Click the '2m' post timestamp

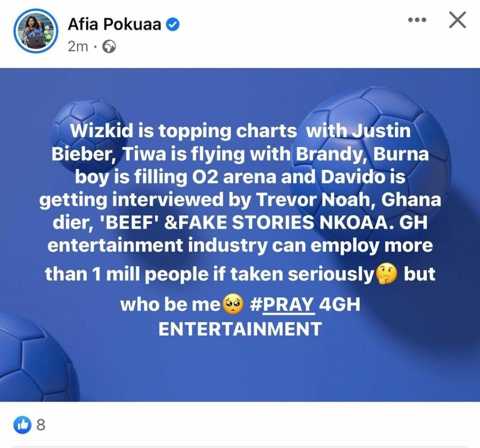point(78,47)
